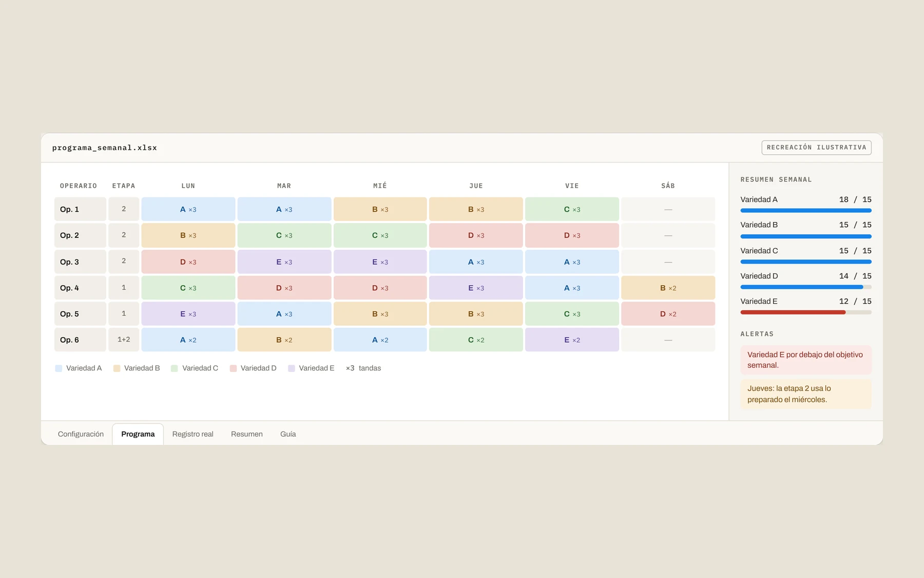
Task: Select Op. 6 Friday cell E ×2
Action: (x=572, y=340)
